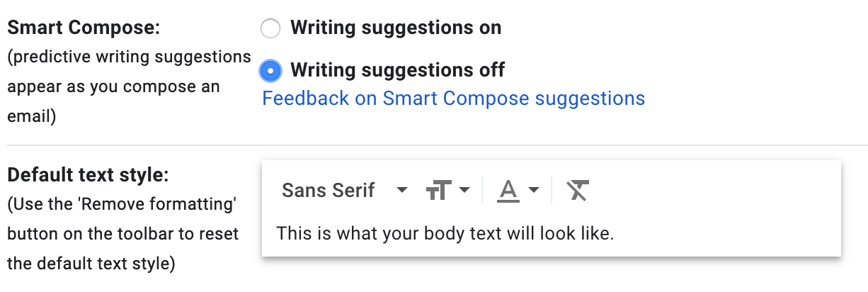868x292 pixels.
Task: Click the color bar beneath the 'A'
Action: (508, 201)
